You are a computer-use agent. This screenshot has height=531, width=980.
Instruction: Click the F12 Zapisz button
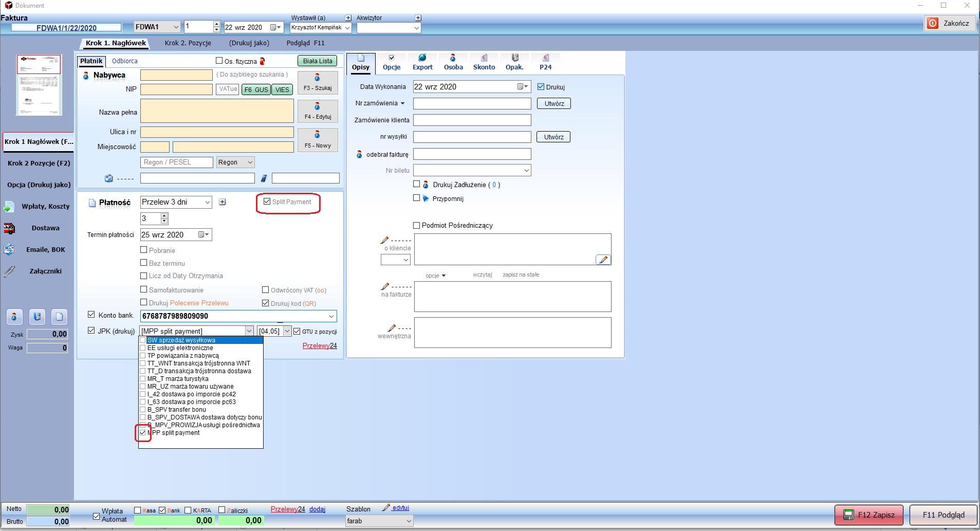pos(869,515)
